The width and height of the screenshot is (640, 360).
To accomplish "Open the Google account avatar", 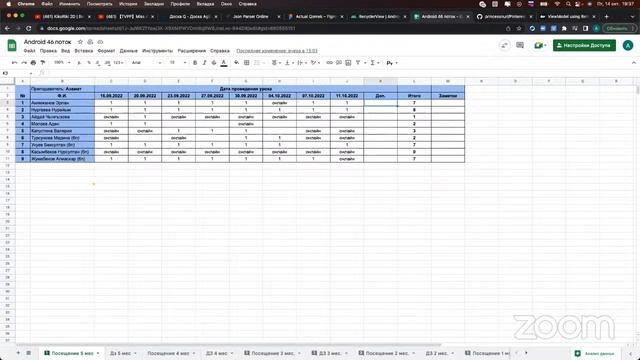I will click(x=628, y=45).
